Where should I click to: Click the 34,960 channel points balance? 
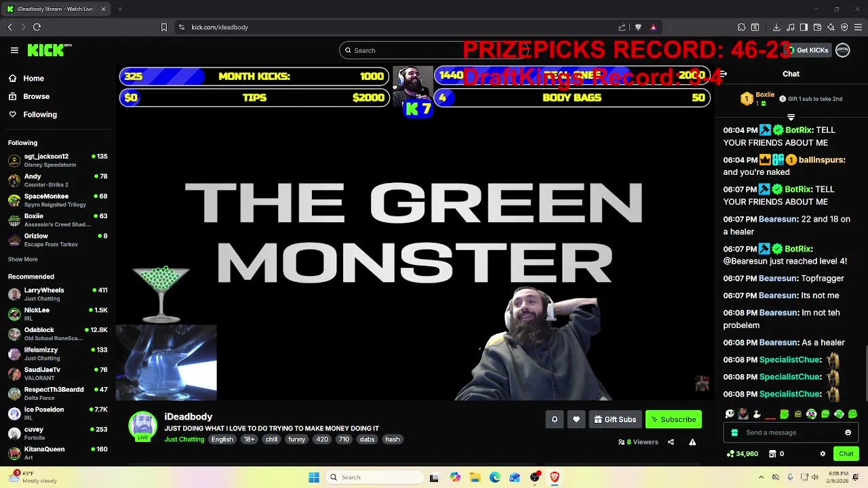tap(742, 454)
